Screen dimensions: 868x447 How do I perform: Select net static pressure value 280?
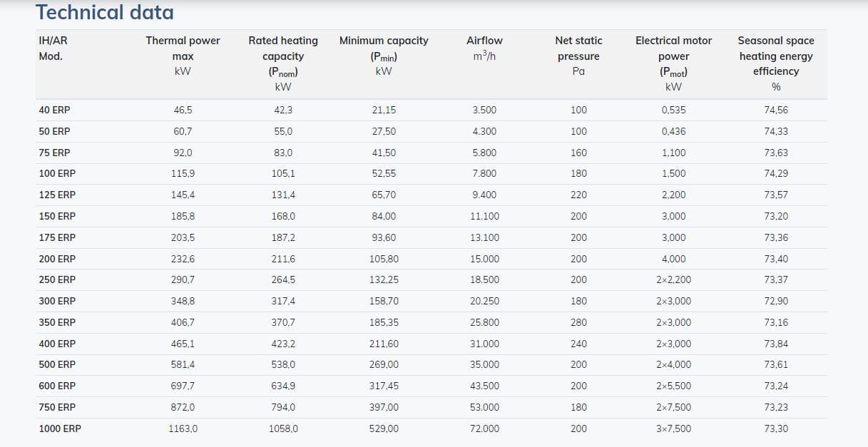[x=578, y=322]
